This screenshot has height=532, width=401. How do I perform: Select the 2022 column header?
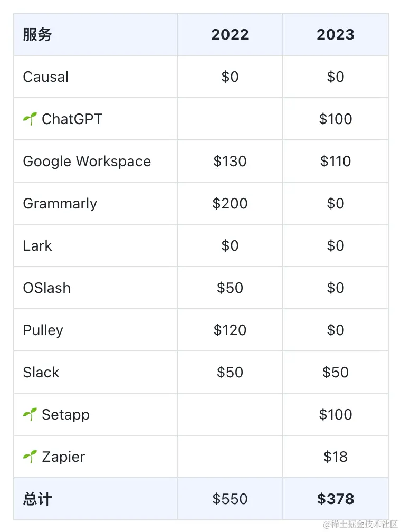pyautogui.click(x=230, y=35)
